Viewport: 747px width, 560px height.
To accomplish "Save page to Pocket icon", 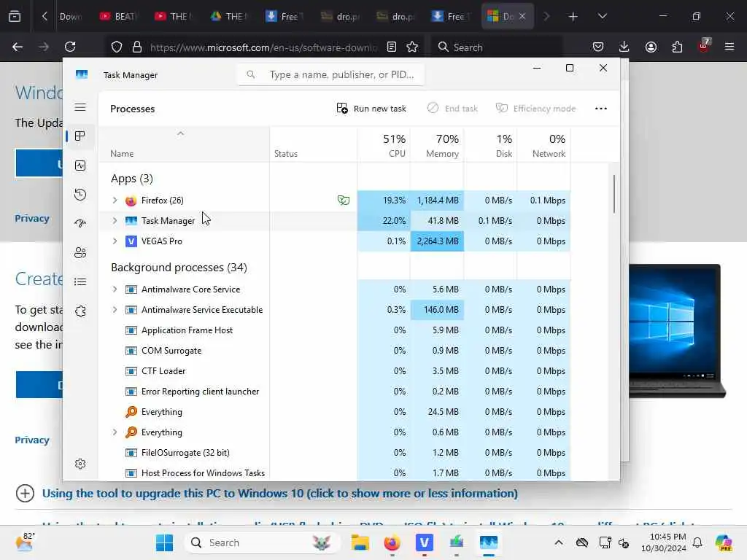I will (x=598, y=47).
